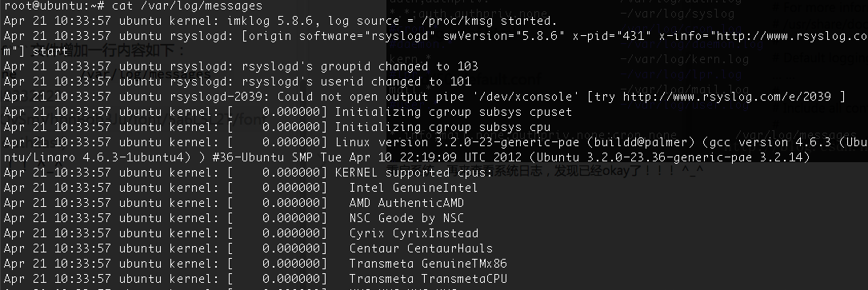
Task: Select the #36-Ubuntu SMP build string
Action: (x=262, y=157)
